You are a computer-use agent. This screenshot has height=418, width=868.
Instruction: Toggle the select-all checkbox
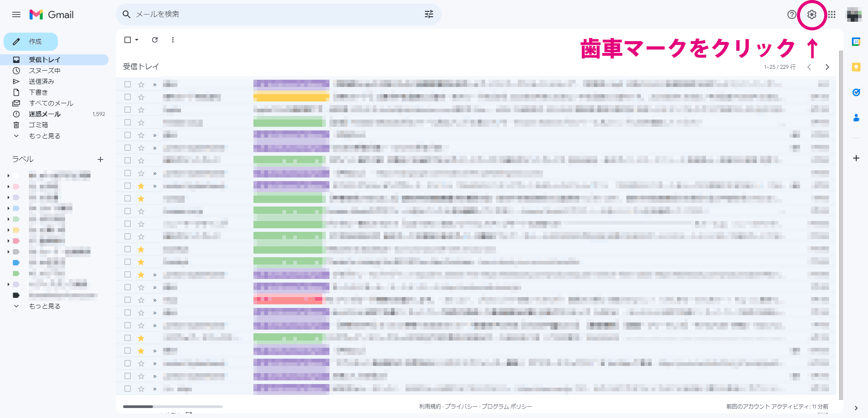point(128,40)
